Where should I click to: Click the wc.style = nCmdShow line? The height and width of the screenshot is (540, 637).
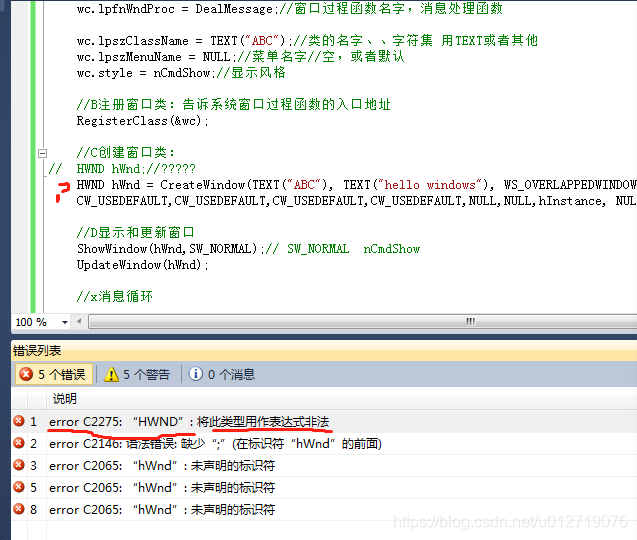pos(181,73)
